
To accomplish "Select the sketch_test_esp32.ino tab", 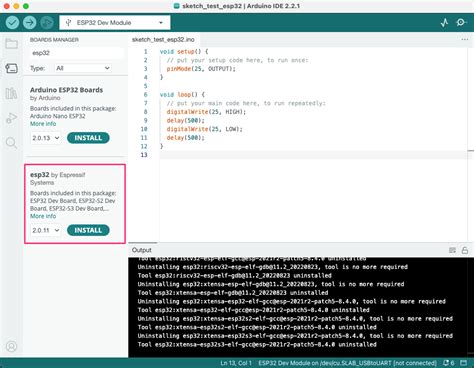I will [163, 39].
